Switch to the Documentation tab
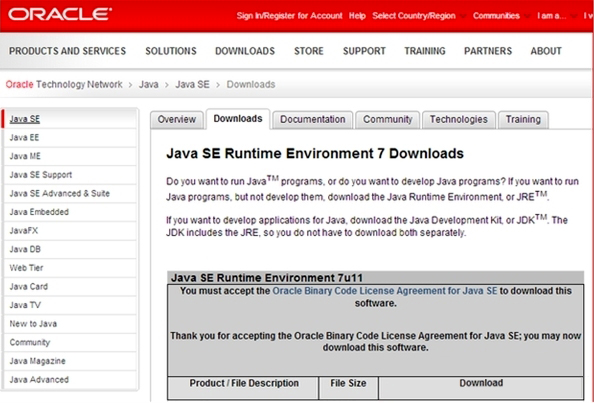594x403 pixels. pyautogui.click(x=313, y=120)
